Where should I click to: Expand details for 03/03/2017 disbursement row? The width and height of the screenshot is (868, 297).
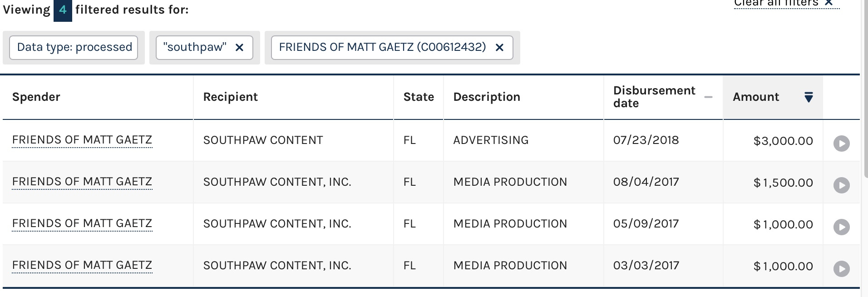(x=841, y=269)
